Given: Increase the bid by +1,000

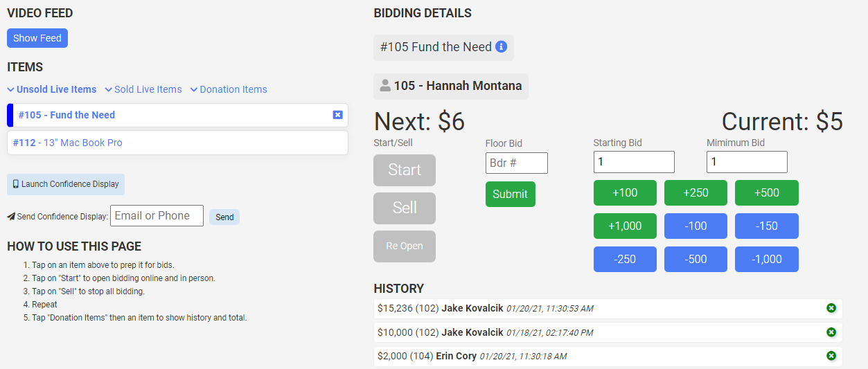Looking at the screenshot, I should [625, 226].
